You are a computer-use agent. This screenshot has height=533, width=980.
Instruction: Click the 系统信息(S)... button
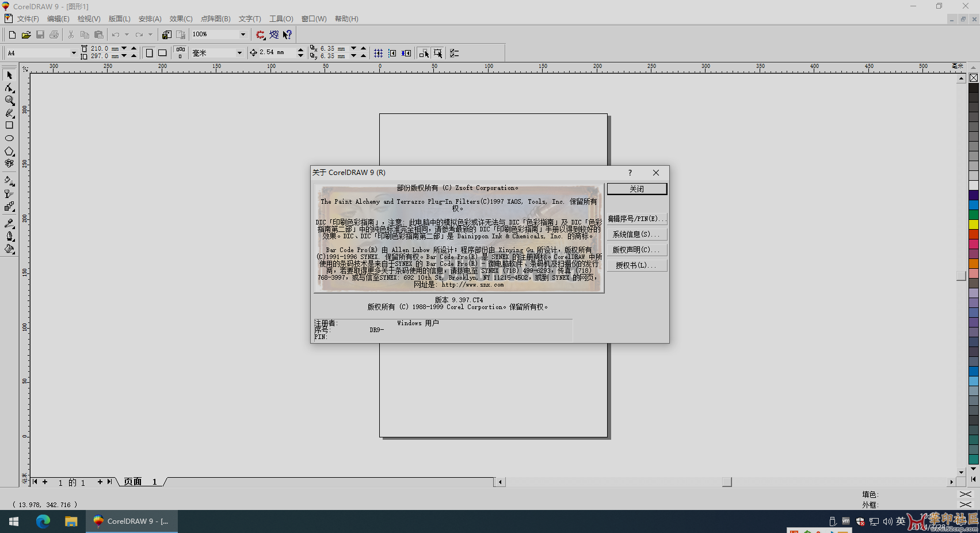(x=637, y=234)
